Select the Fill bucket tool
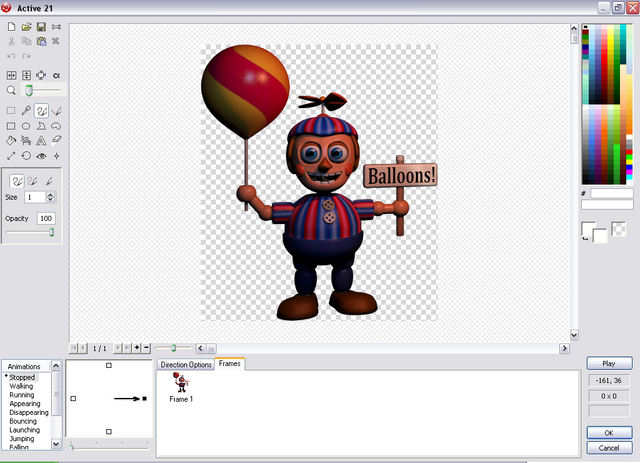 11,141
